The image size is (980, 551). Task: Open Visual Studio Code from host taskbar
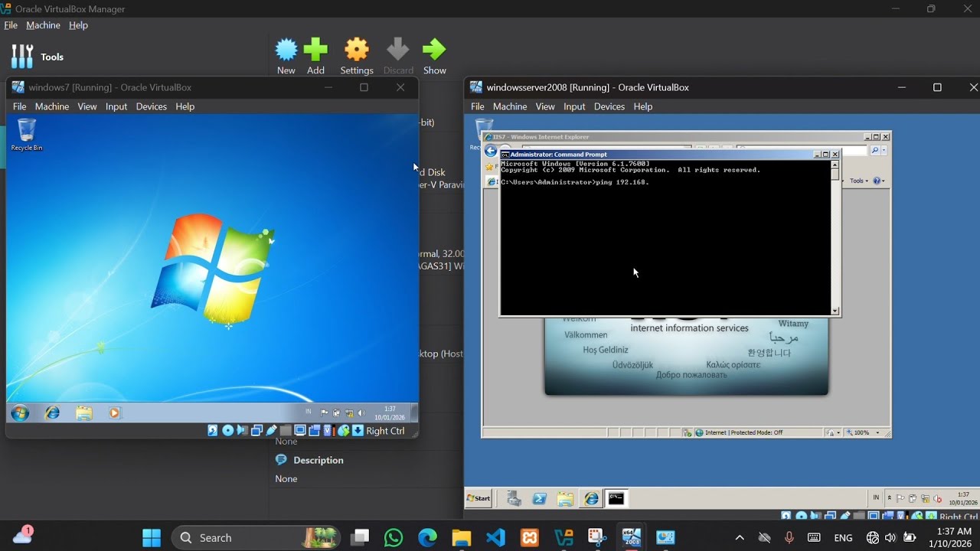tap(495, 538)
